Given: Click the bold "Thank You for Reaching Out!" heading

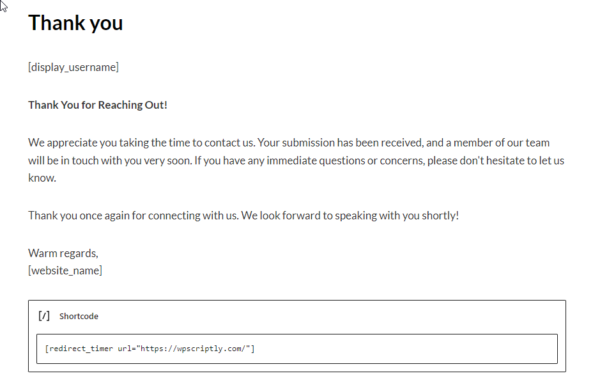Looking at the screenshot, I should click(x=98, y=105).
